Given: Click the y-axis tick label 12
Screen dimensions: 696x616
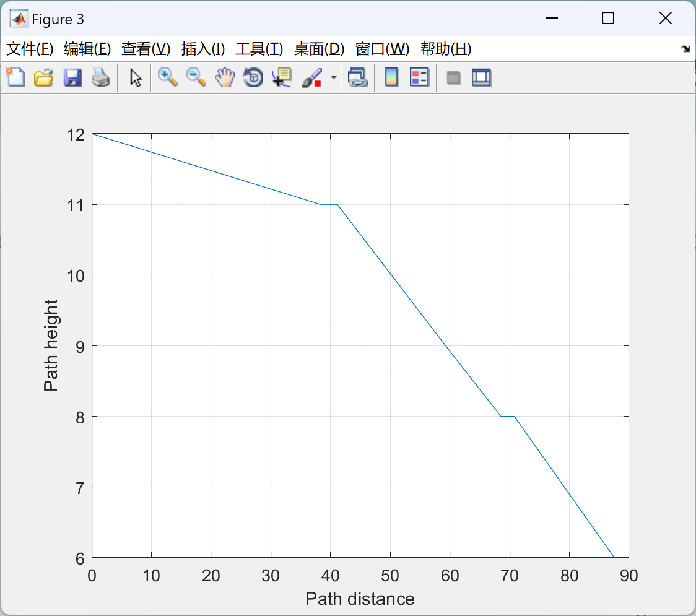Looking at the screenshot, I should click(76, 135).
